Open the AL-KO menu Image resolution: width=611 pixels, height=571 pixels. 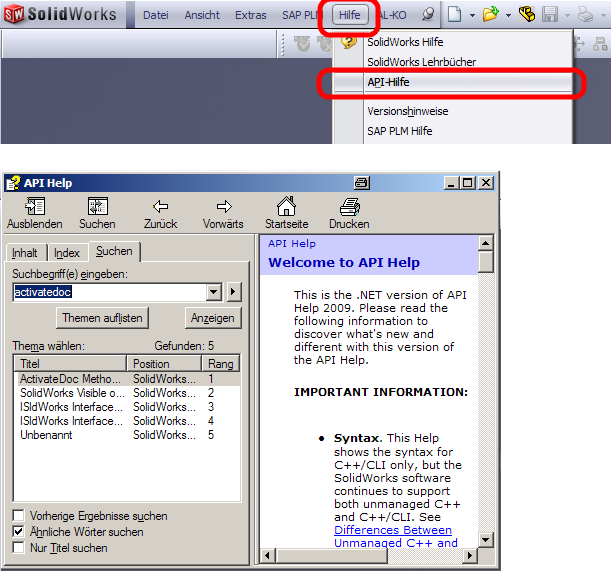393,15
